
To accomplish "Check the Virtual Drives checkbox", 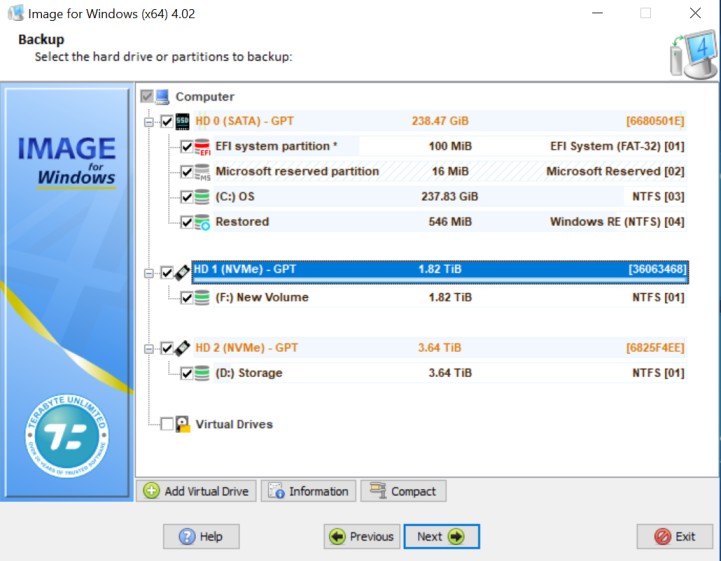I will 167,424.
